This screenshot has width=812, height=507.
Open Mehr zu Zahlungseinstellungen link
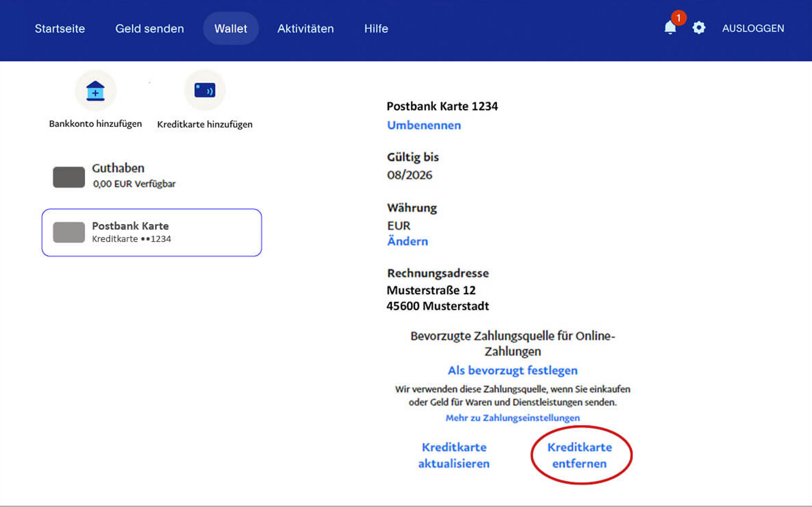(512, 418)
